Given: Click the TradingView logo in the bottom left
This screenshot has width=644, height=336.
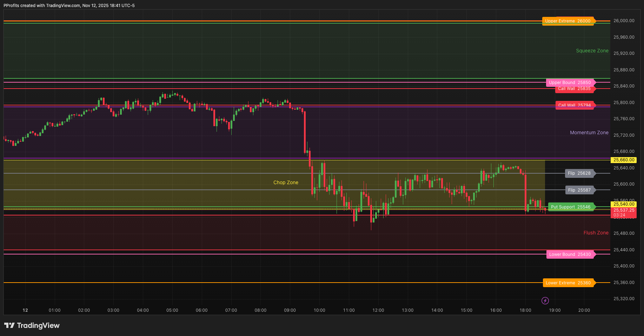Looking at the screenshot, I should pos(32,325).
